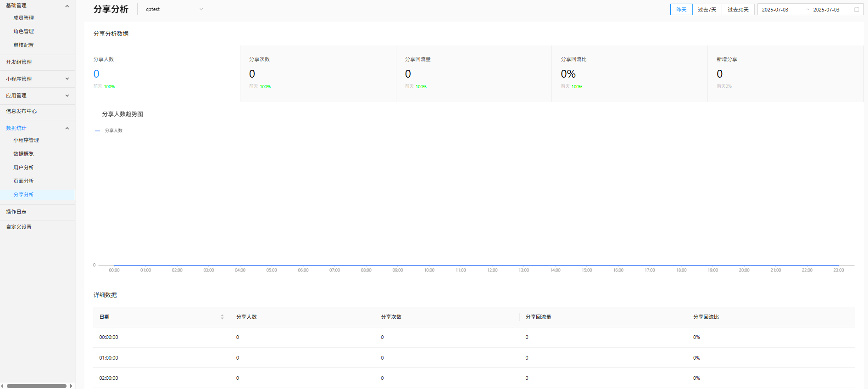The height and width of the screenshot is (389, 868).
Task: Click the 分享人数 column header
Action: point(246,317)
